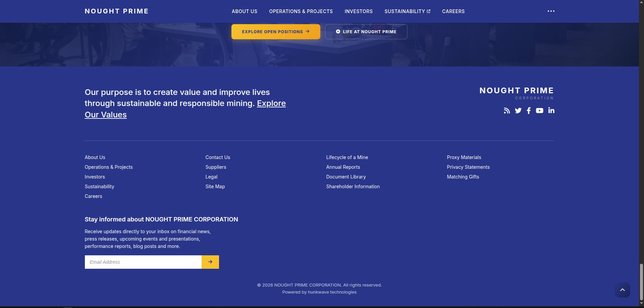644x308 pixels.
Task: Play the Life at Nought Prime video
Action: point(366,32)
